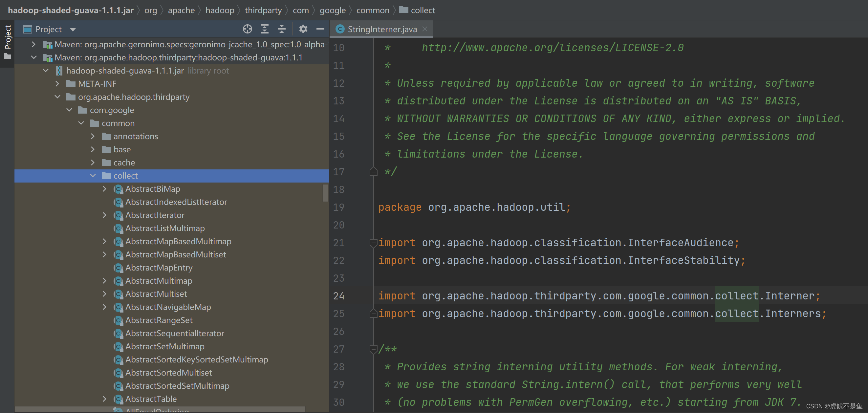Toggle fold marker at line 27 Javadoc

[373, 349]
